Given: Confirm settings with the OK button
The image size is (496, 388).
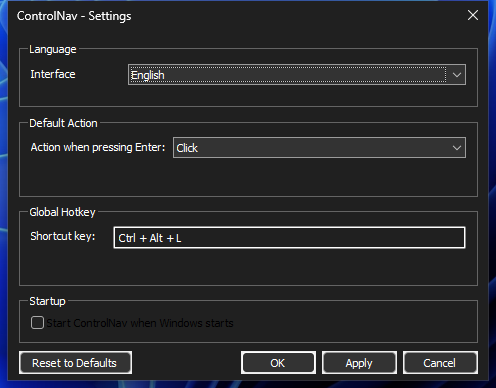Looking at the screenshot, I should click(x=278, y=363).
